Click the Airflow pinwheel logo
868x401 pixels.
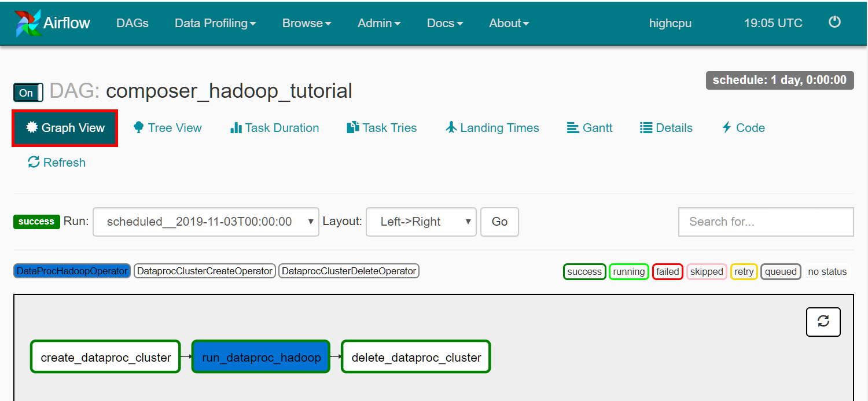click(28, 23)
